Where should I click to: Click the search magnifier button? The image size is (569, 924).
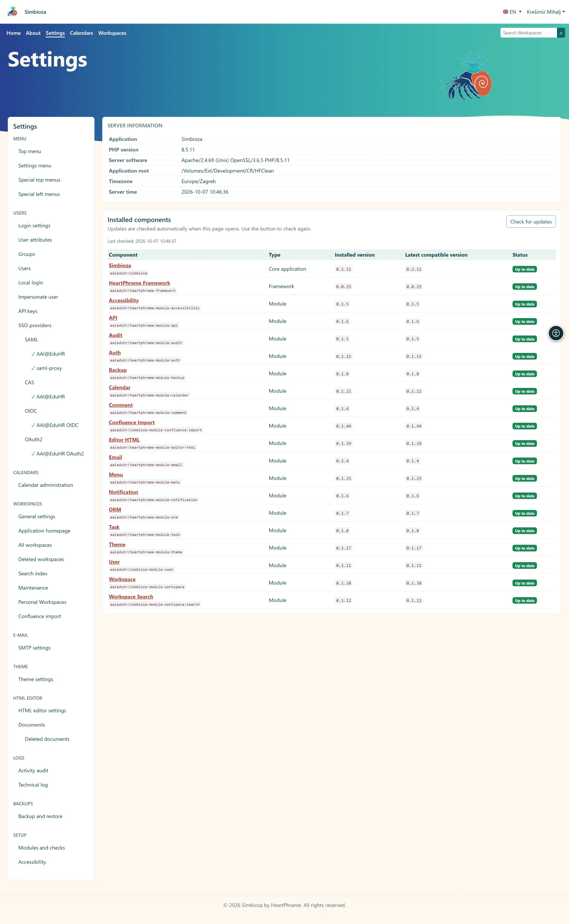click(561, 33)
